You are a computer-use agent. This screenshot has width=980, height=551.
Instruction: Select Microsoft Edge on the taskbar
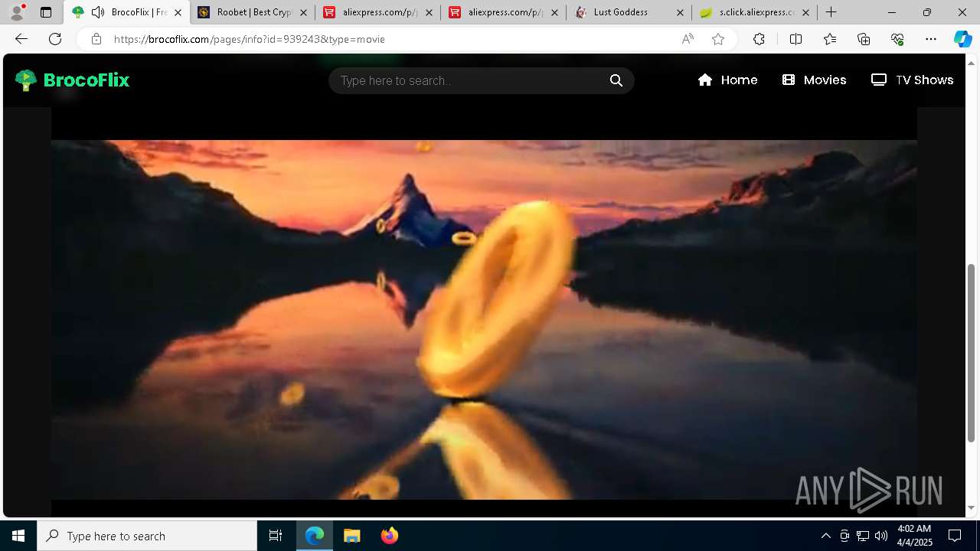[x=315, y=536]
